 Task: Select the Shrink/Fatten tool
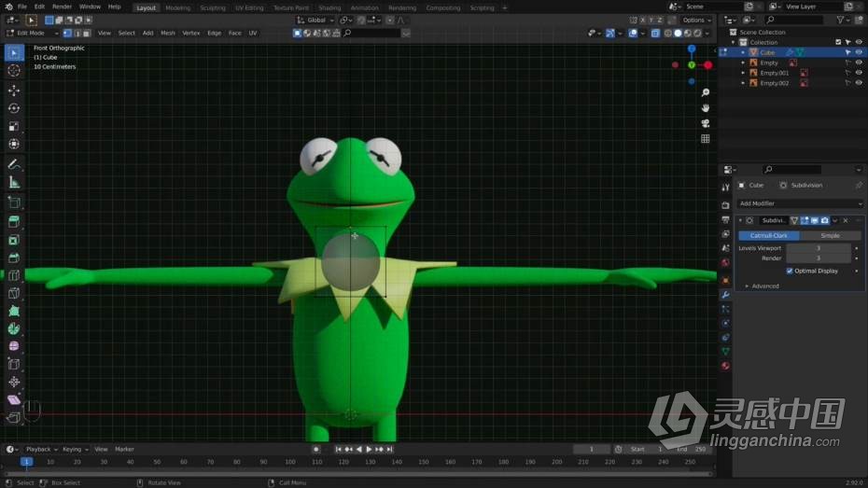(x=14, y=382)
